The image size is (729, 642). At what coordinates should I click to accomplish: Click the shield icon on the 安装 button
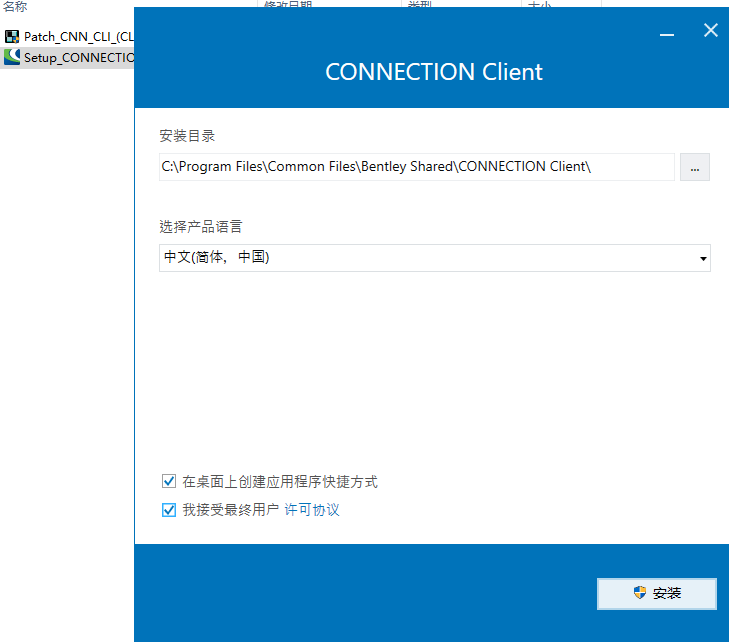coord(640,593)
